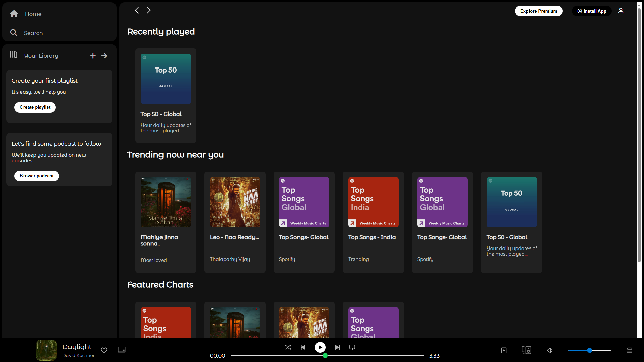
Task: Skip to the previous track
Action: click(x=303, y=347)
